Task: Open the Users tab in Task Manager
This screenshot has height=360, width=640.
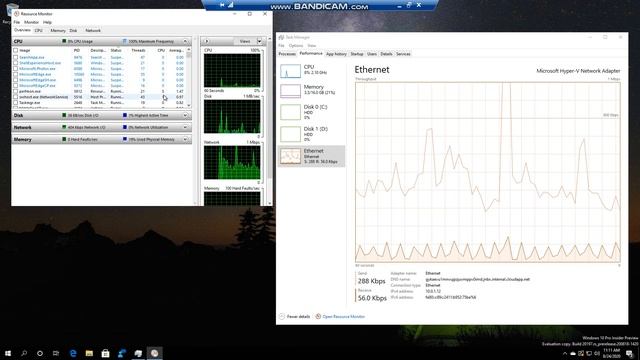Action: [x=372, y=54]
